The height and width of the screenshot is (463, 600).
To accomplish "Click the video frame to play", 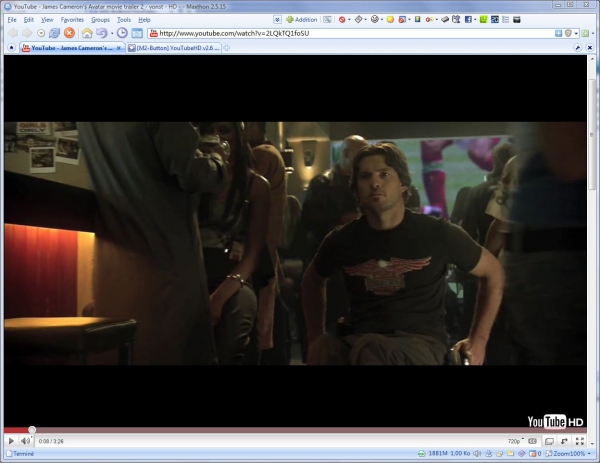I will 295,243.
